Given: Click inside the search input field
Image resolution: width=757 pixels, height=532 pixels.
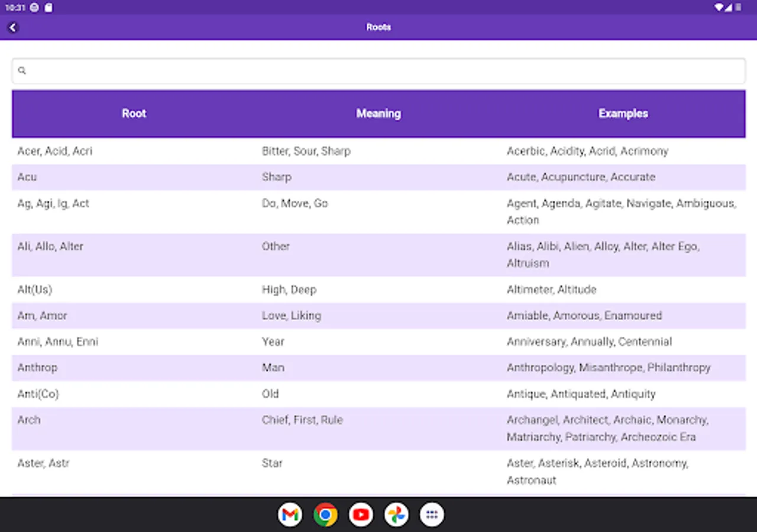Looking at the screenshot, I should tap(237, 70).
